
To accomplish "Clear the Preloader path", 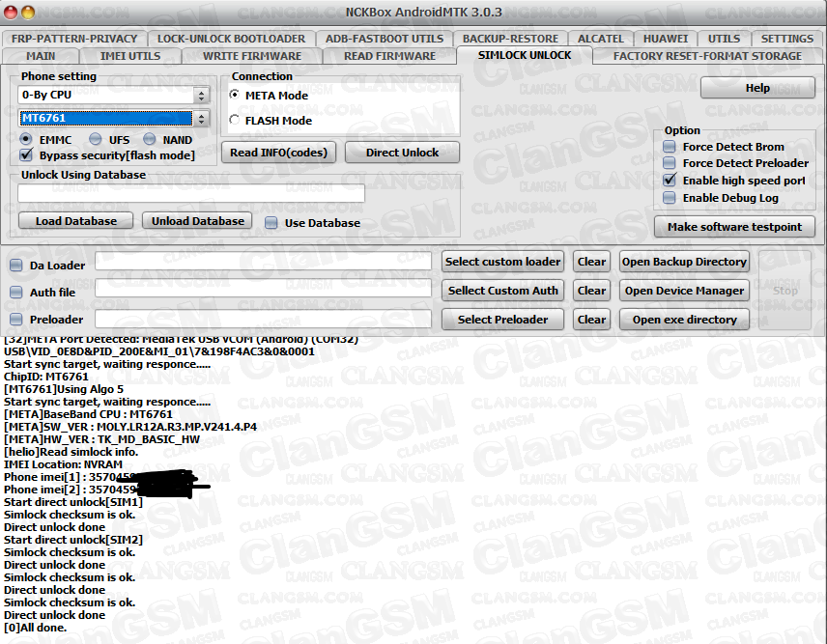I will pos(592,320).
